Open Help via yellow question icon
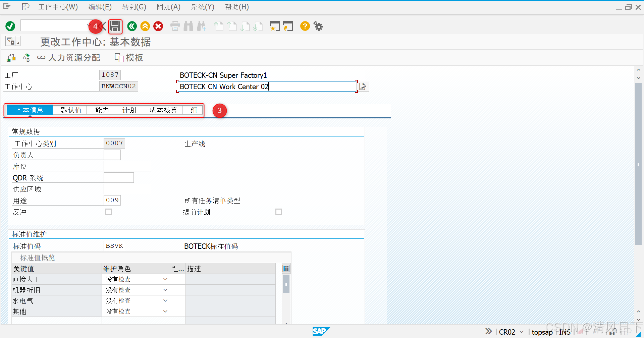 pyautogui.click(x=305, y=26)
